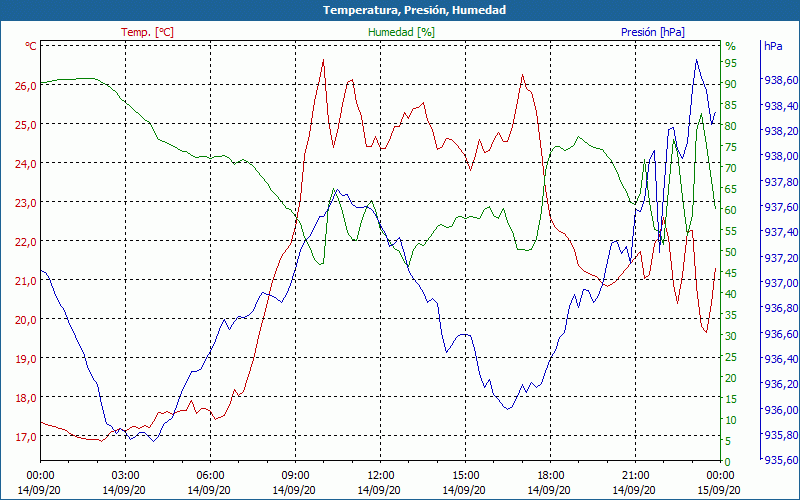Screen dimensions: 800x500
Task: Click the 45 humidity axis value
Action: [731, 273]
